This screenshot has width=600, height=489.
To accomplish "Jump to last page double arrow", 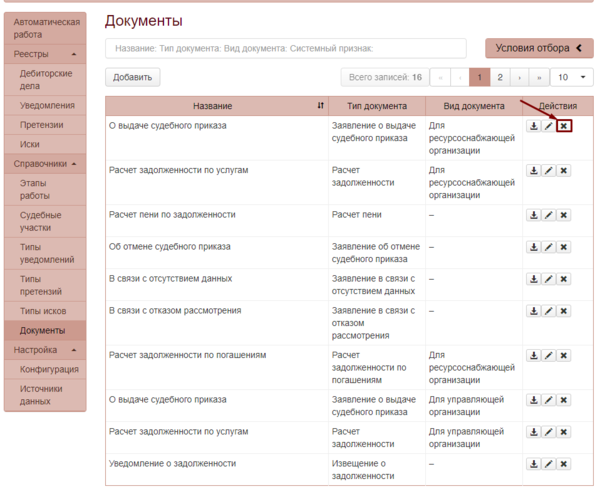I will point(539,77).
